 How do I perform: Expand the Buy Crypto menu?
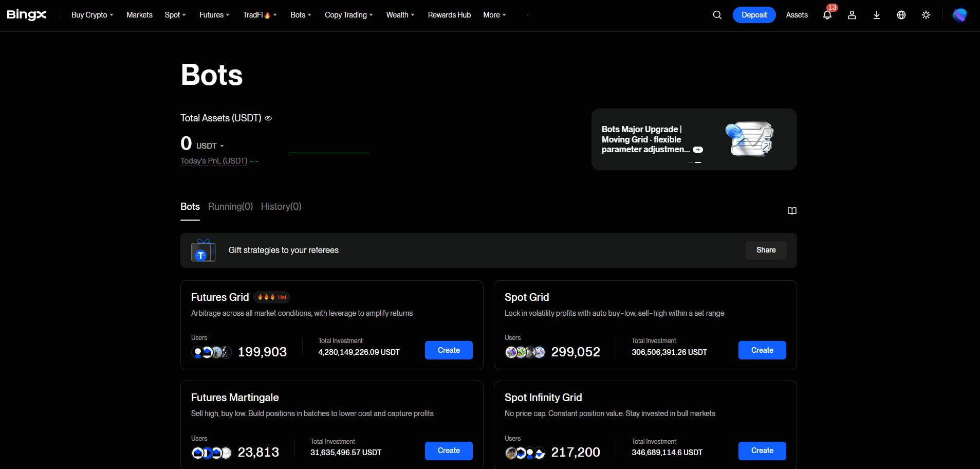92,15
